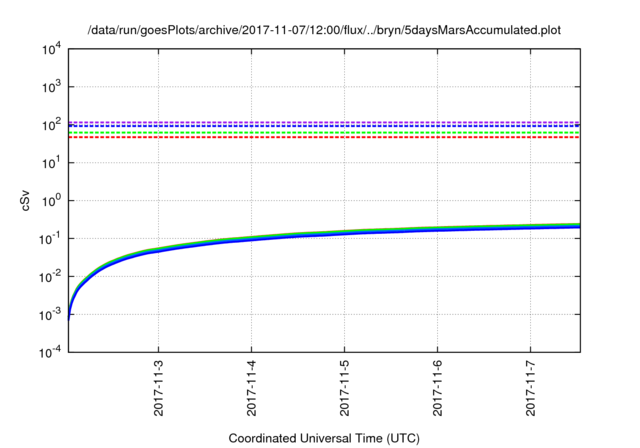The height and width of the screenshot is (448, 640).
Task: Click the x-axis label Coordinated Universal Time (UTC)
Action: tap(324, 438)
